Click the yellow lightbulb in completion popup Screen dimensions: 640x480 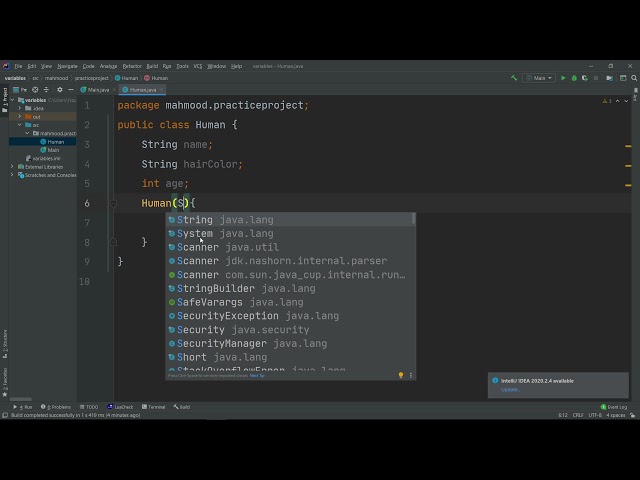click(x=401, y=375)
